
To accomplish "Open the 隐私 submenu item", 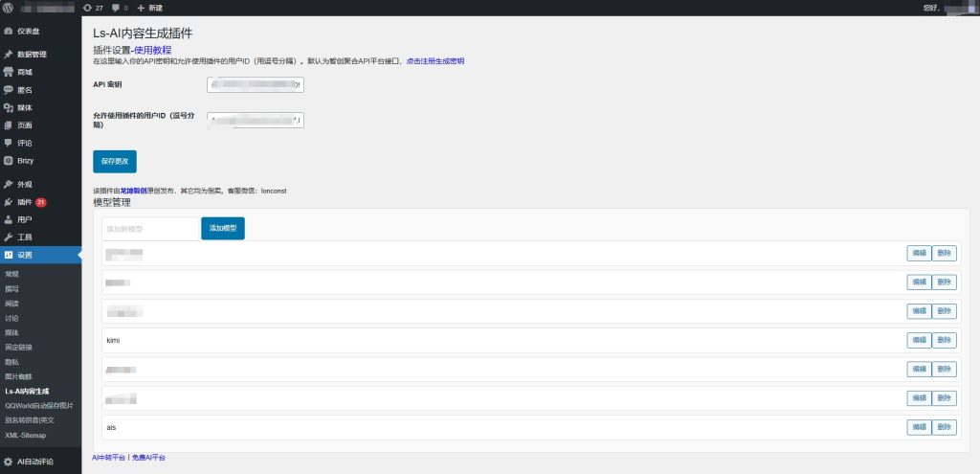I will [x=11, y=362].
